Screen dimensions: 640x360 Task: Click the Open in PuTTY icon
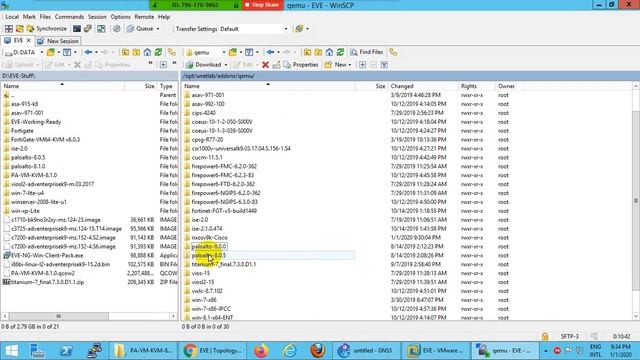coord(88,29)
